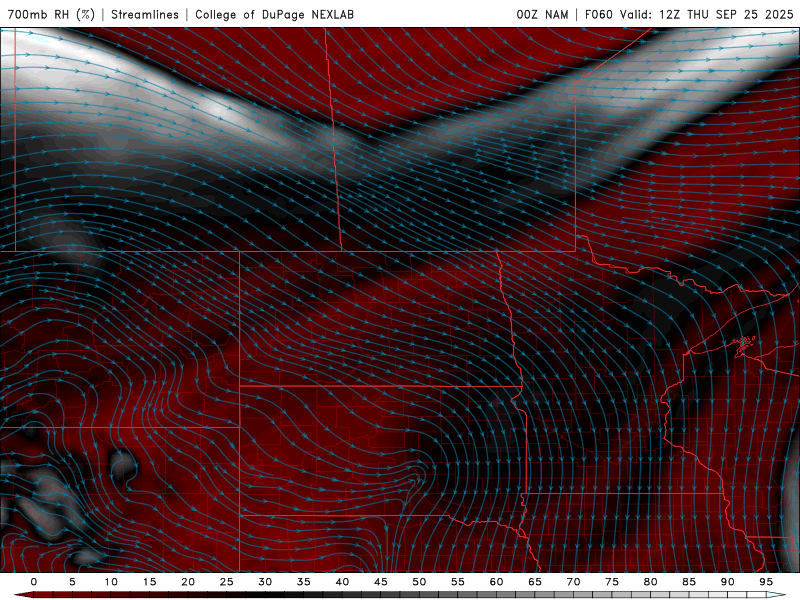800x600 pixels.
Task: Click 'College of DuPage NEXLAB' header text
Action: point(274,14)
